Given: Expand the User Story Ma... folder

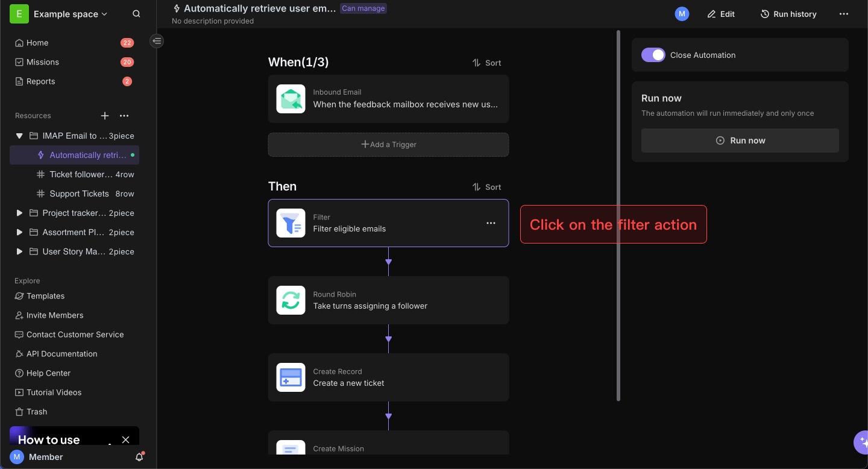Looking at the screenshot, I should pos(19,251).
